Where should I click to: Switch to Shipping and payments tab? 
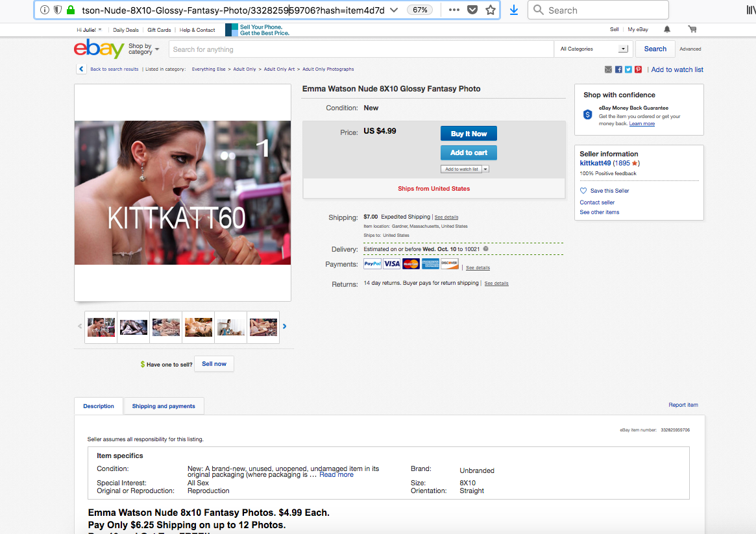[x=164, y=406]
